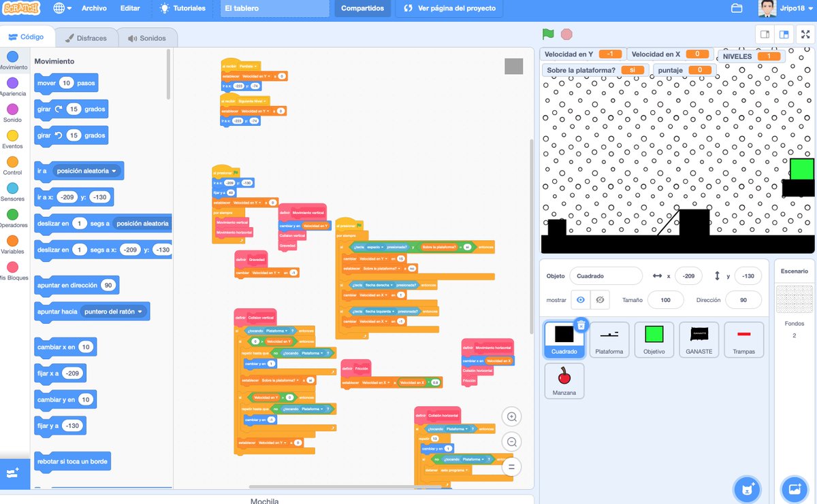Click the rebotar si toca un borde block
Image resolution: width=817 pixels, height=504 pixels.
point(73,461)
